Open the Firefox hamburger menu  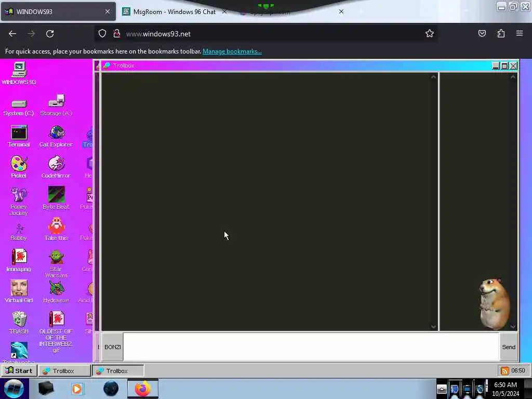click(x=520, y=33)
